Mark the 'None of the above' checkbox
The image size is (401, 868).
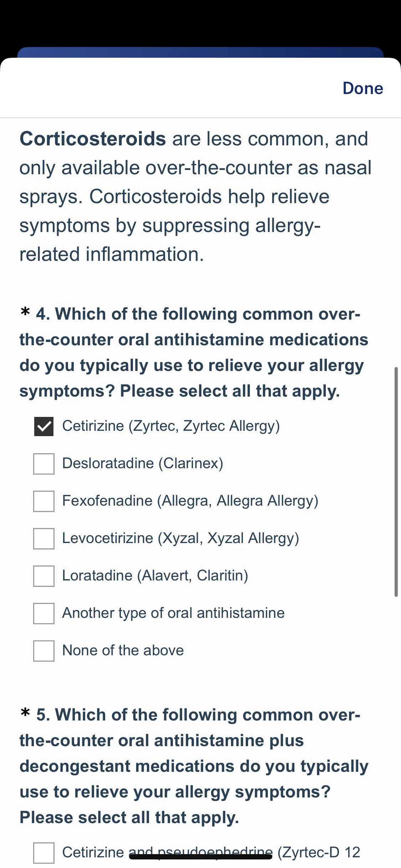(x=44, y=651)
